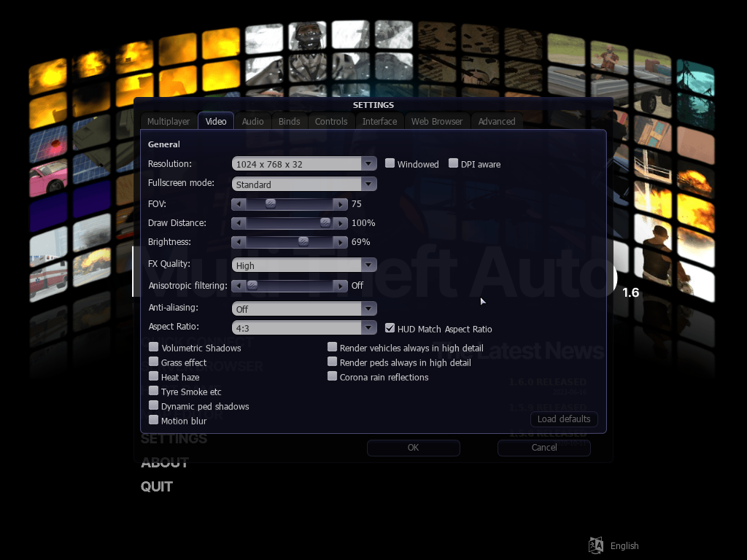Turn on Grass effect

click(x=153, y=362)
